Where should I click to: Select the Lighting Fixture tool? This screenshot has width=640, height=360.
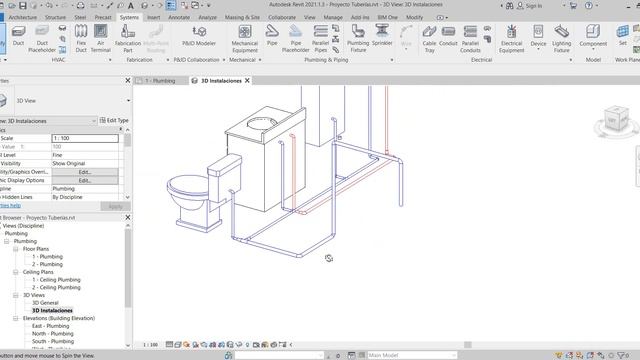(x=561, y=39)
